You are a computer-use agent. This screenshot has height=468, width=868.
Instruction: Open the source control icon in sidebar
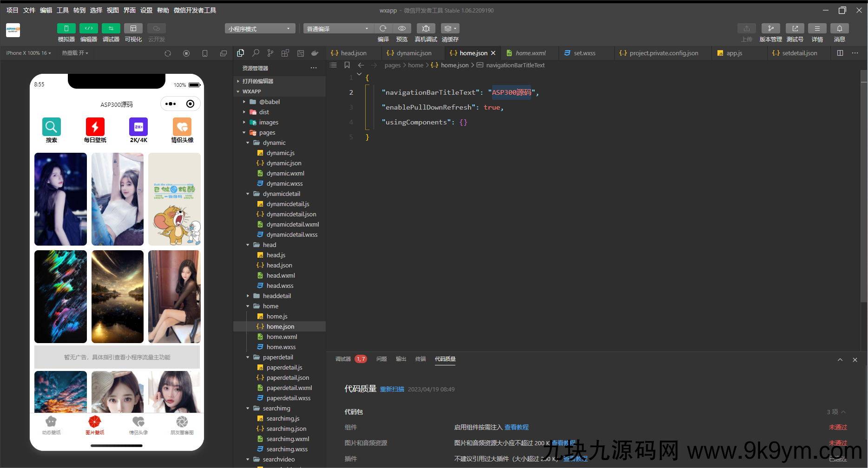270,53
